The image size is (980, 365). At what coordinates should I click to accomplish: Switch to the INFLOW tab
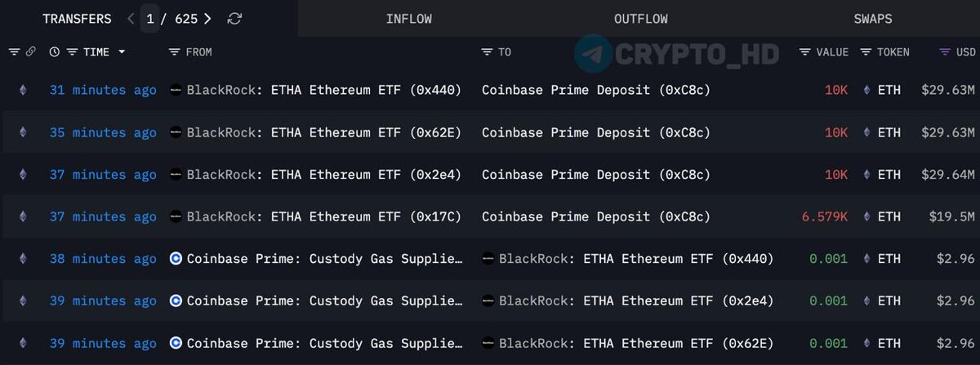(409, 18)
